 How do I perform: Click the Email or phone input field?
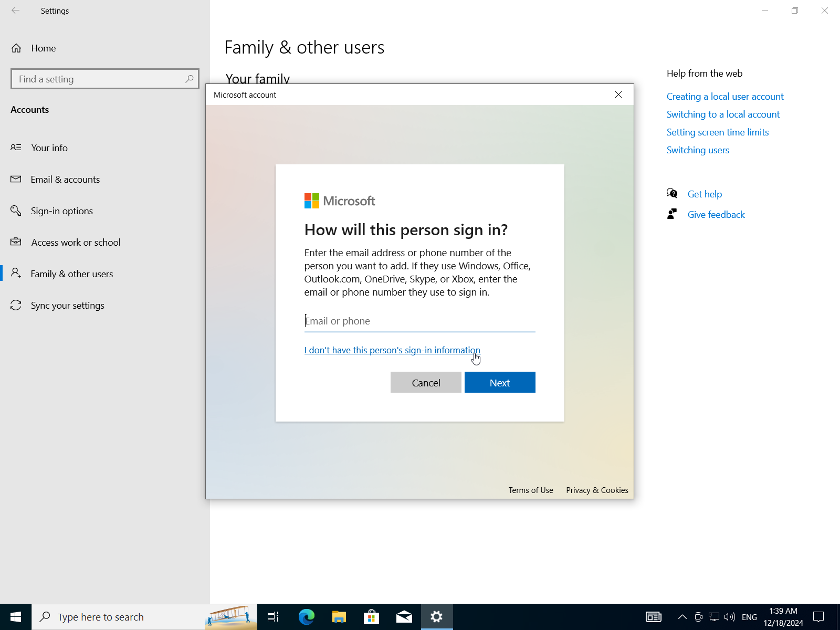[419, 321]
